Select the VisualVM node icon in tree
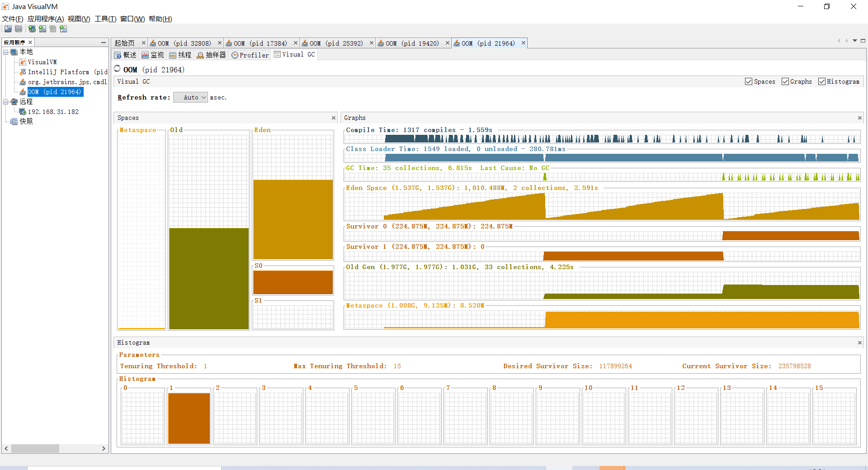Image resolution: width=868 pixels, height=470 pixels. [23, 62]
